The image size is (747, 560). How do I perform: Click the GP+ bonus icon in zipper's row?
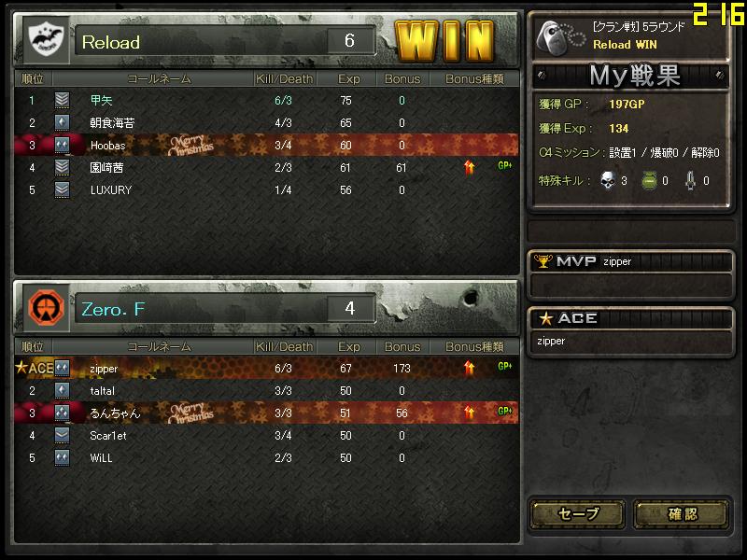[504, 366]
